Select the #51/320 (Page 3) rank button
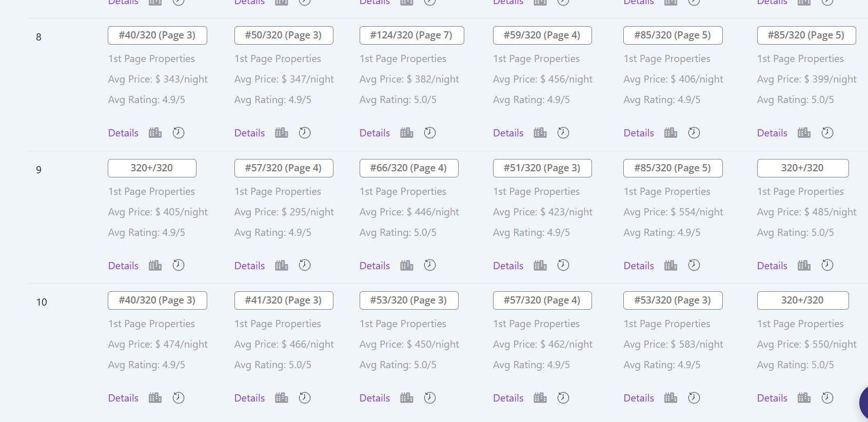This screenshot has width=868, height=422. (x=542, y=168)
